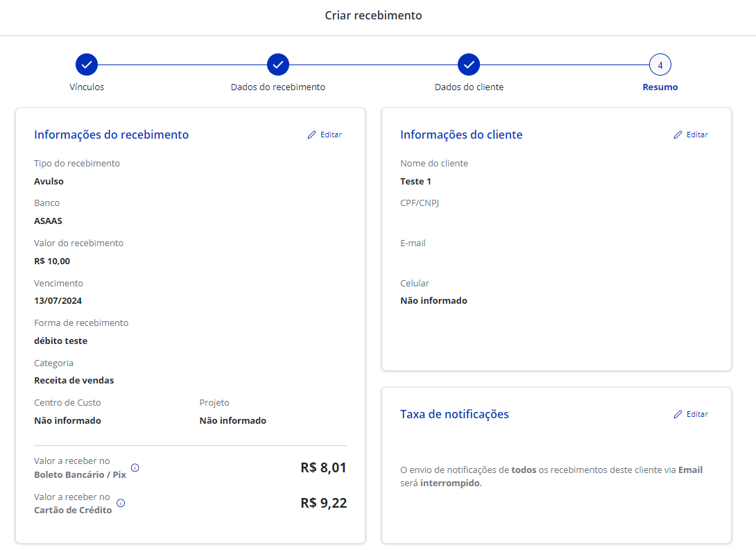Click the Vínculos step checkmark circle
This screenshot has width=756, height=550.
point(87,65)
